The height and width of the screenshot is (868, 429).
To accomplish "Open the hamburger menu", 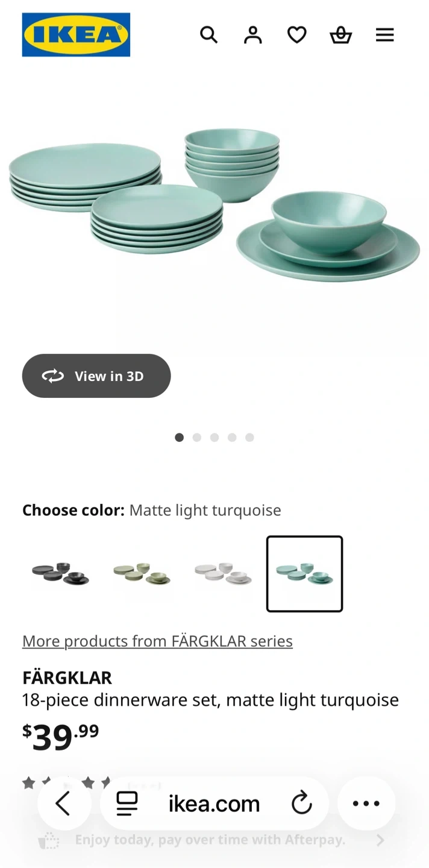I will [384, 35].
